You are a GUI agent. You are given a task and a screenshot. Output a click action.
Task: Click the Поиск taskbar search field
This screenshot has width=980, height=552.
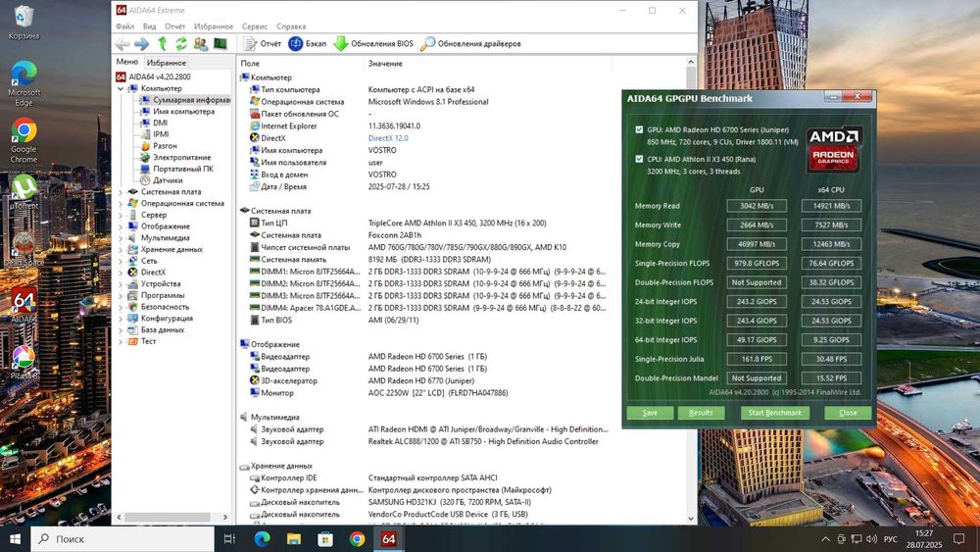(122, 538)
